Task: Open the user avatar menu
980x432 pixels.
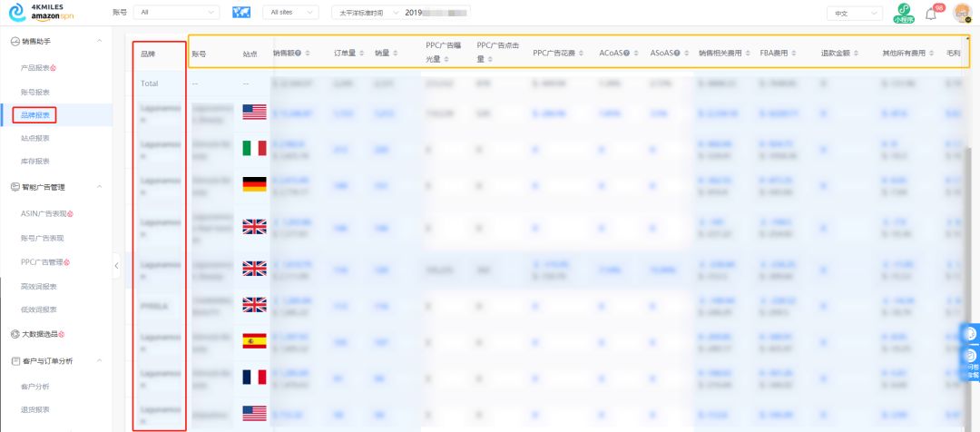Action: (962, 14)
